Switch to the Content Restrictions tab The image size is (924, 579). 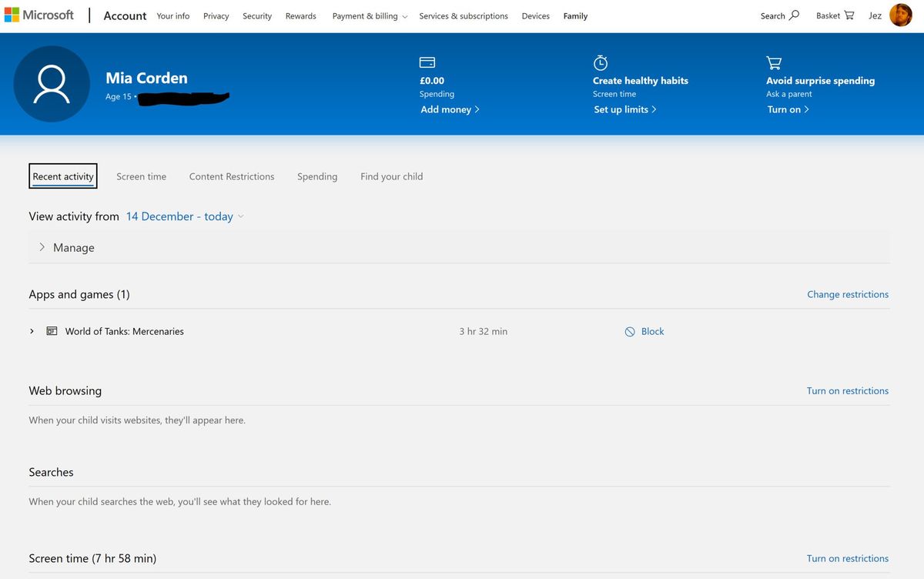(x=232, y=176)
